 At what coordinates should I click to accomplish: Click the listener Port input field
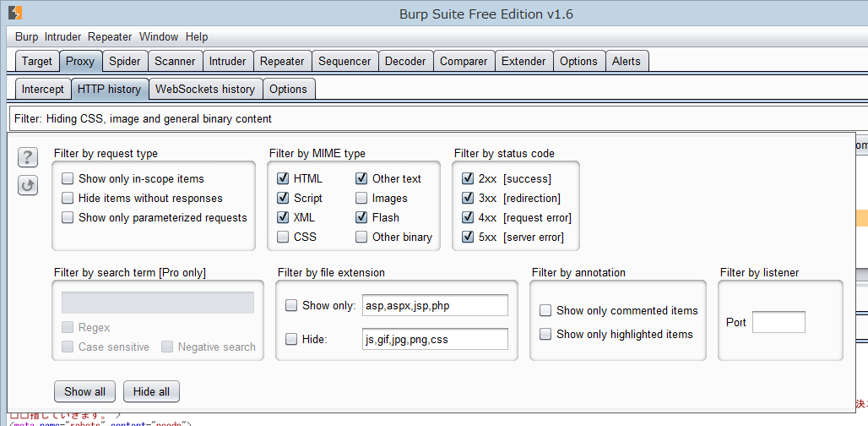pyautogui.click(x=778, y=322)
